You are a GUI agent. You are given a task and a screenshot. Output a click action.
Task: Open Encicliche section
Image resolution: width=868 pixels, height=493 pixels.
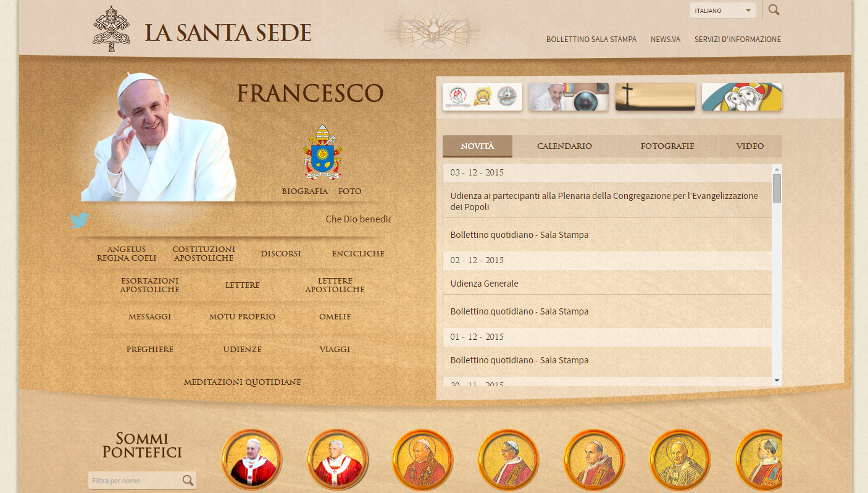click(x=358, y=254)
